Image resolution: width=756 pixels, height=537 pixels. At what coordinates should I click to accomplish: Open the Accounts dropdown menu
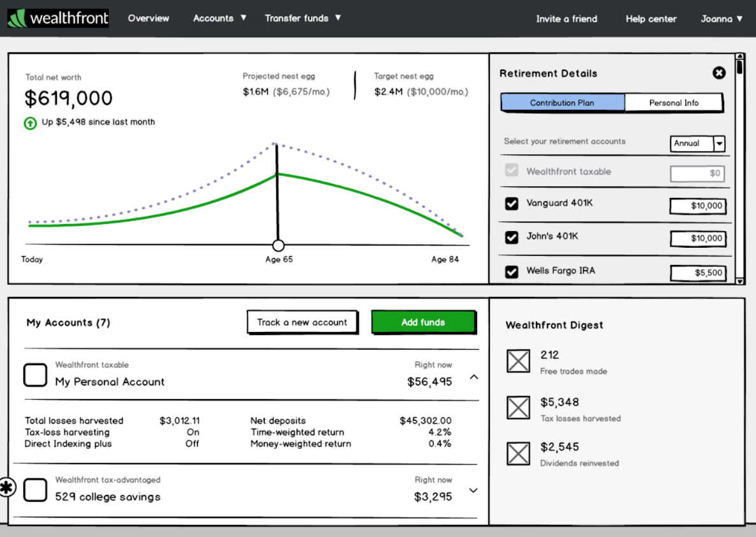pos(220,19)
